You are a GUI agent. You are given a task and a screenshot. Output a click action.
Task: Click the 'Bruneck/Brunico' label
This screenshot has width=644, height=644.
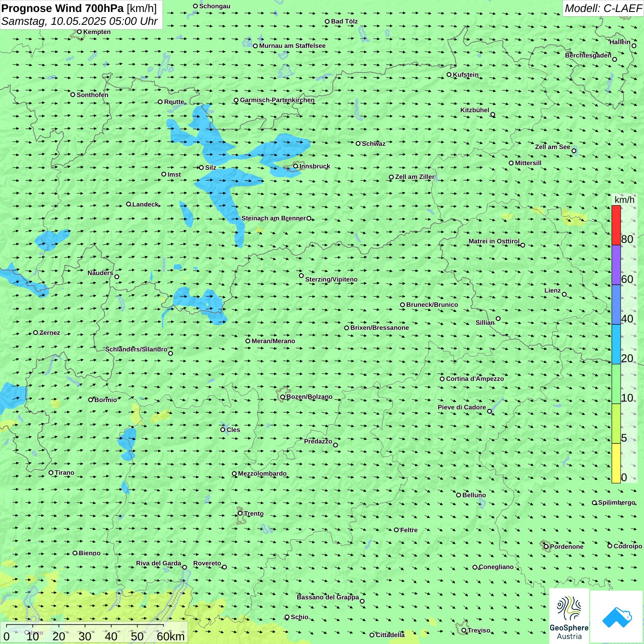tap(432, 305)
